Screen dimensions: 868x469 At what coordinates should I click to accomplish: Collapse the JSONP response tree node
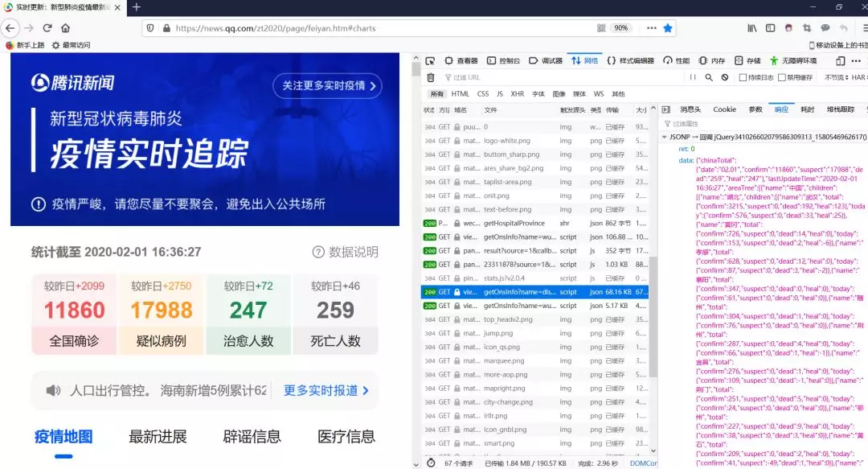coord(665,137)
